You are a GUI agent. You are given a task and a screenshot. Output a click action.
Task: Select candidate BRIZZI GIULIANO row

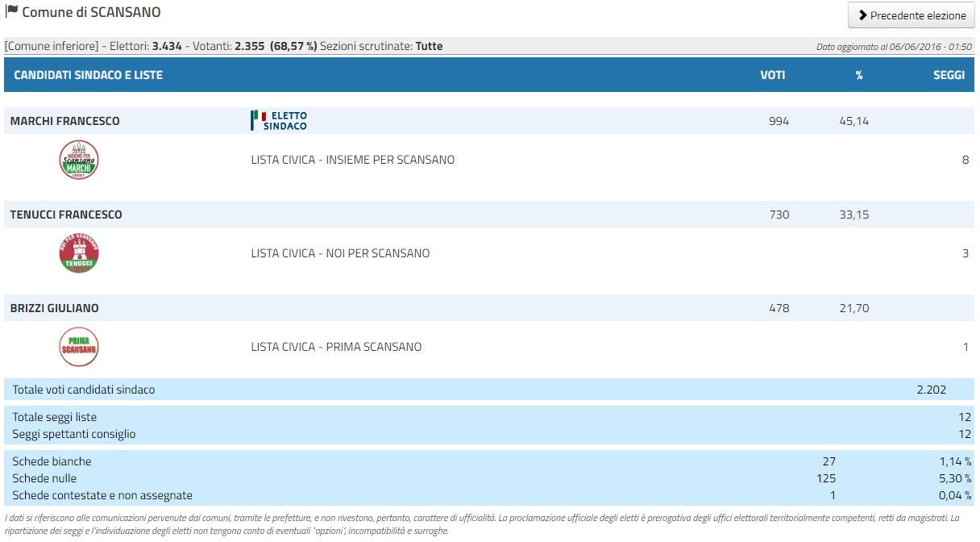489,308
